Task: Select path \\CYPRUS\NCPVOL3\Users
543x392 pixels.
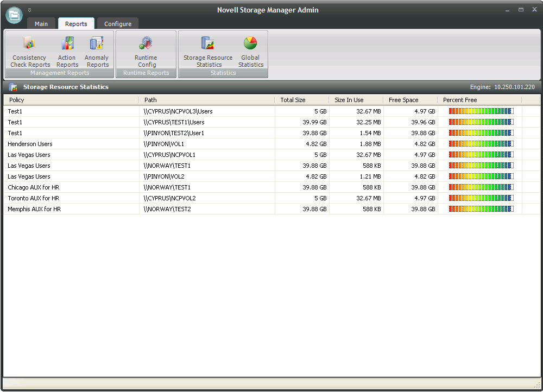Action: point(178,111)
